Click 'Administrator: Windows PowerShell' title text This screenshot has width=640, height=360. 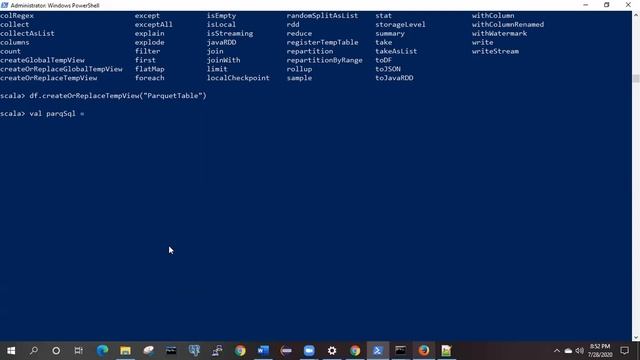pyautogui.click(x=55, y=5)
